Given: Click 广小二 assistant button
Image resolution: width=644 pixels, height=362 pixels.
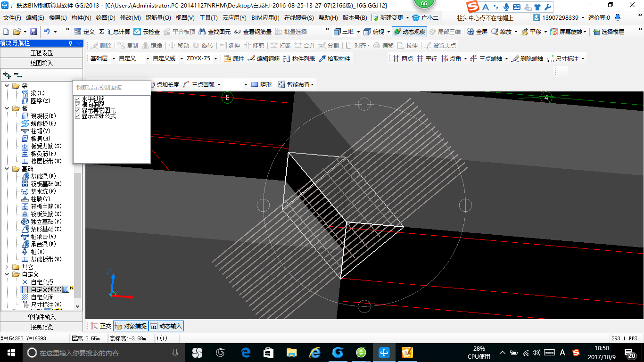Looking at the screenshot, I should (x=425, y=18).
